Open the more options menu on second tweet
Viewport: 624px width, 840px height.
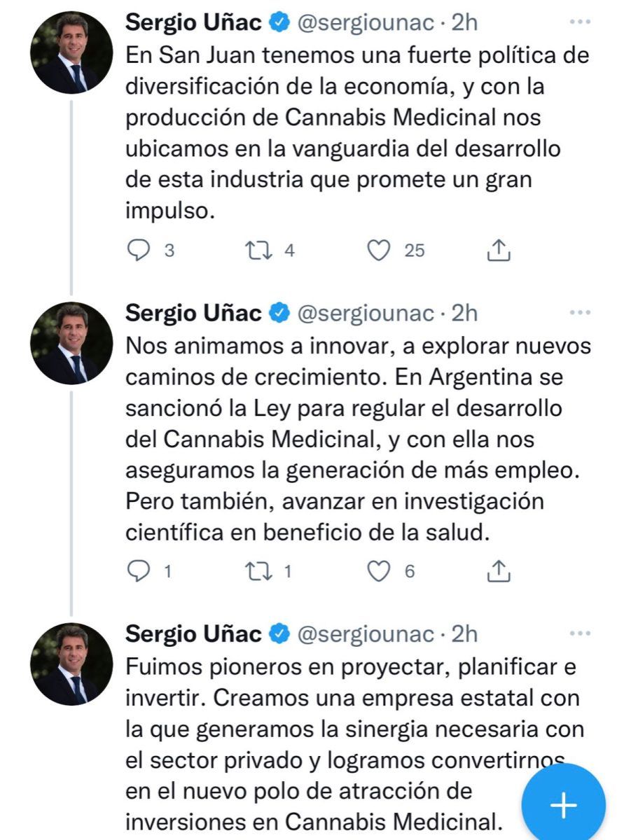pyautogui.click(x=580, y=312)
